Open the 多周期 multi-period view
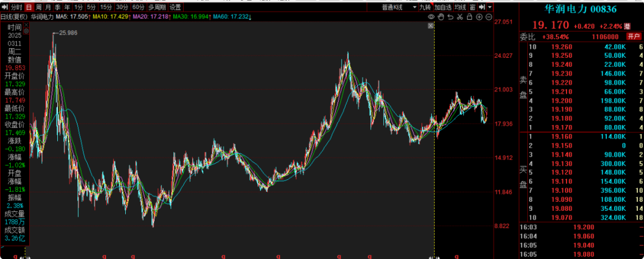This screenshot has height=259, width=644. (157, 7)
